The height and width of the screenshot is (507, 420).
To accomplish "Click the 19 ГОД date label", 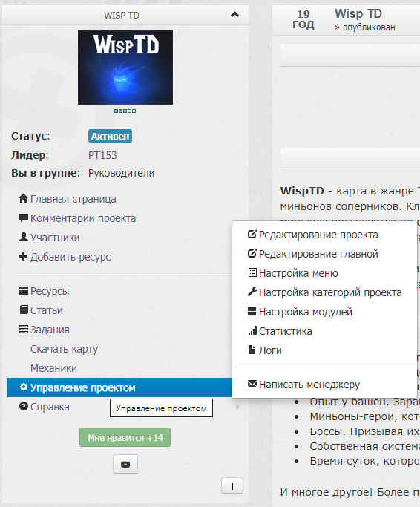I will (x=303, y=19).
